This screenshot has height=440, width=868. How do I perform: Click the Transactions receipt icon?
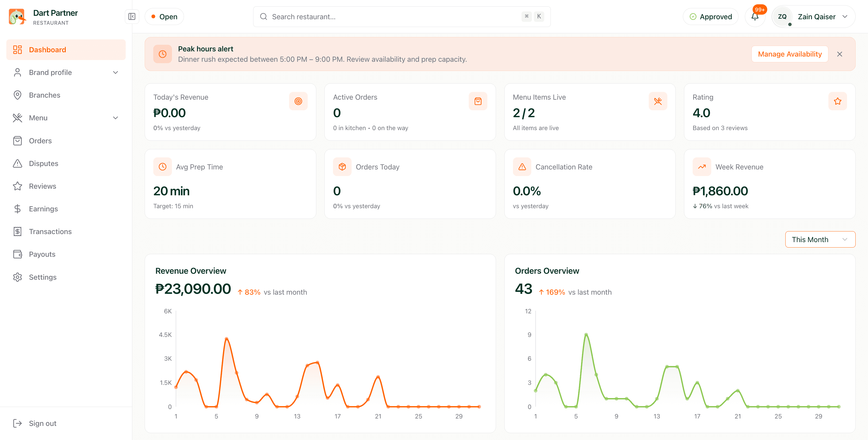18,231
